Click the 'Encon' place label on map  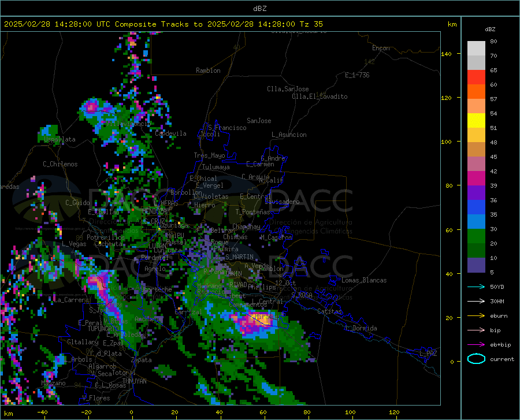(x=381, y=48)
